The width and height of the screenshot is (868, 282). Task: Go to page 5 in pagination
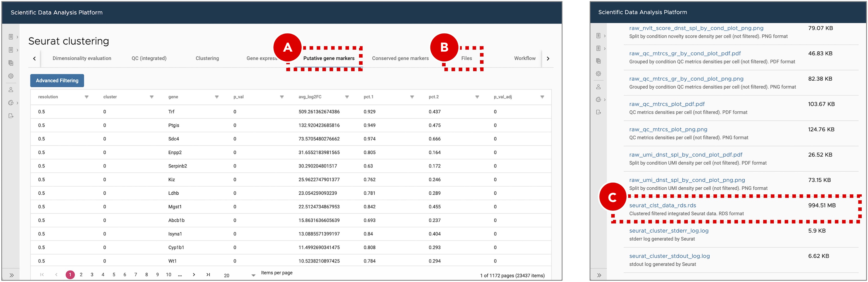pos(114,275)
